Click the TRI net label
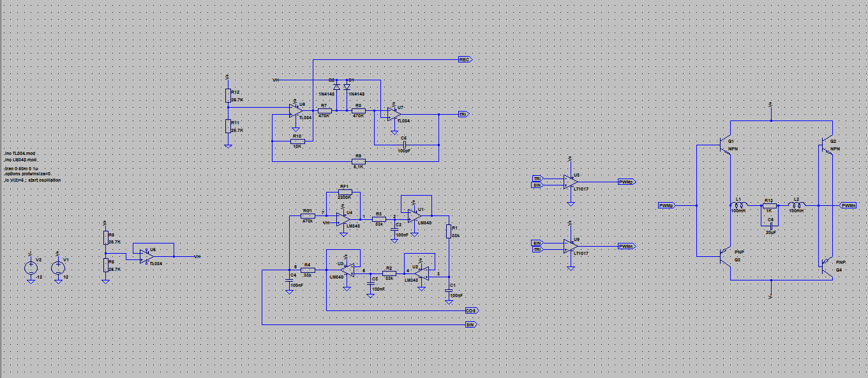The height and width of the screenshot is (378, 868). pyautogui.click(x=463, y=114)
